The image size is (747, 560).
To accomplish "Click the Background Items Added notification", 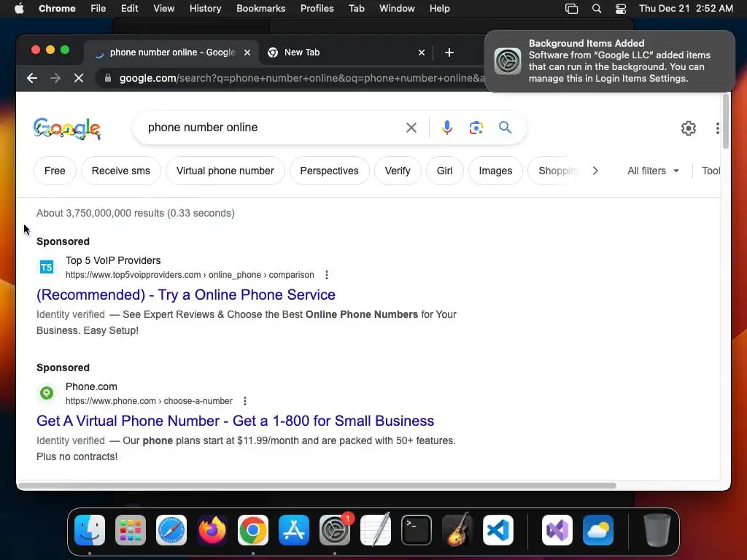I will (610, 61).
